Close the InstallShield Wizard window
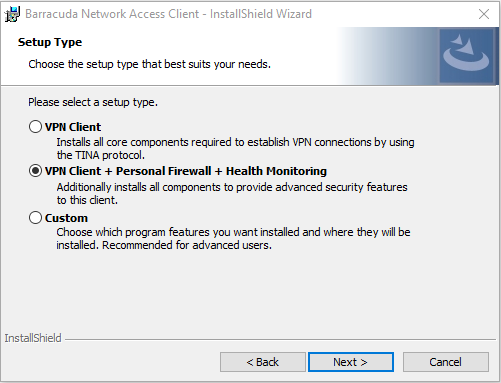Viewport: 501px width, 383px height. (x=484, y=14)
